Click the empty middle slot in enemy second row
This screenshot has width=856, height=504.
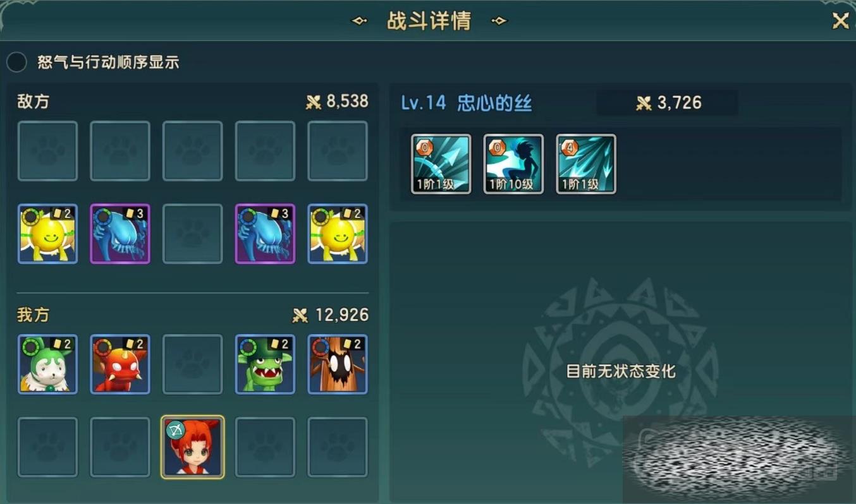[x=193, y=234]
